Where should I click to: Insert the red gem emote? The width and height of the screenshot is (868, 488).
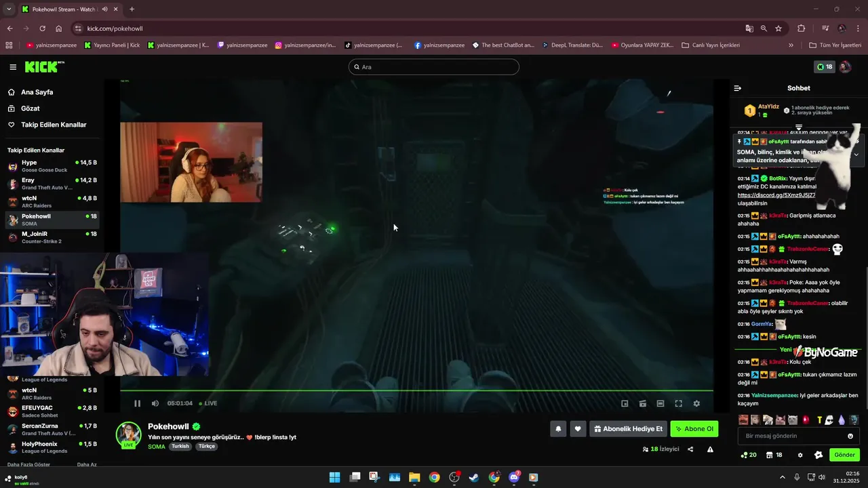pos(806,420)
